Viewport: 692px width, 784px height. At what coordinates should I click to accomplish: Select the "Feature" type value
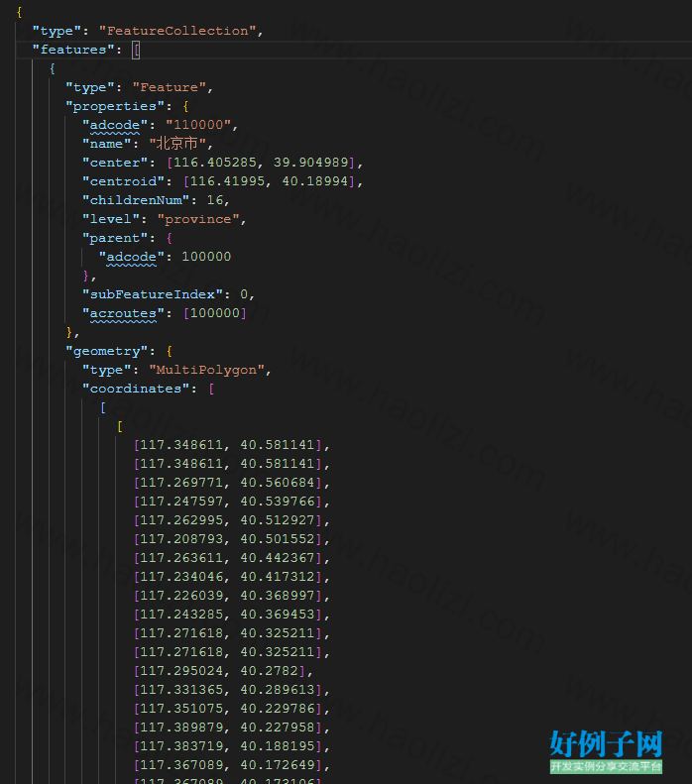169,87
